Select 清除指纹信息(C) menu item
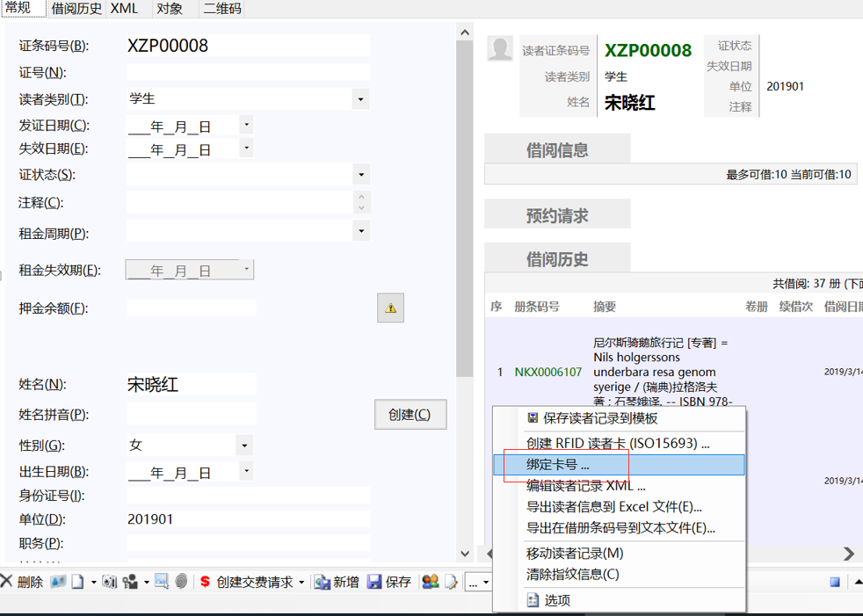The image size is (863, 616). click(620, 574)
